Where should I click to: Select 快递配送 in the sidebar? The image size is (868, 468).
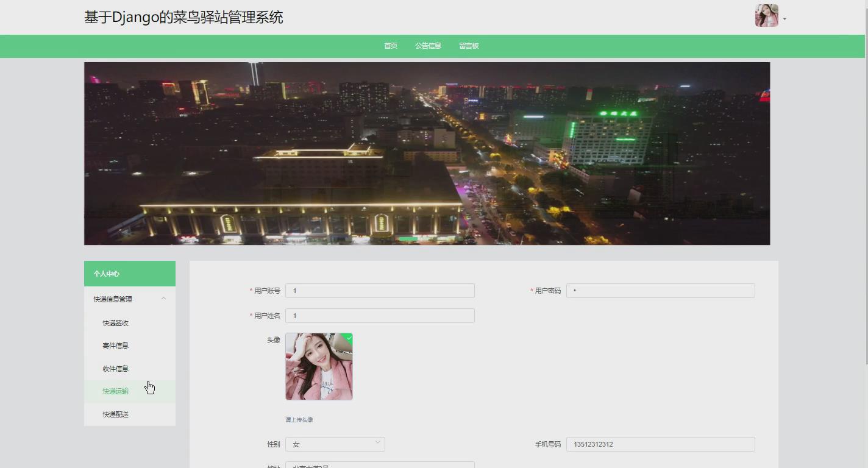coord(115,414)
